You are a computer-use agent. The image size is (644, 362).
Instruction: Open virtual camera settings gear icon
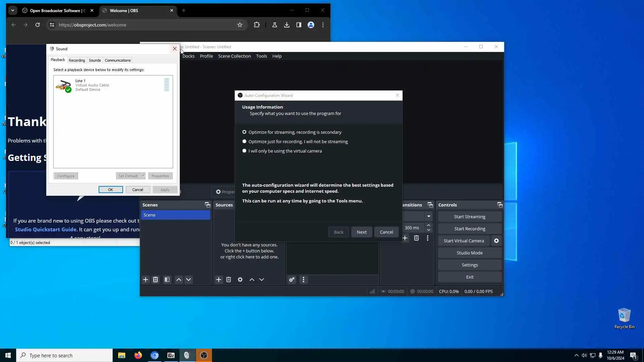click(x=496, y=241)
